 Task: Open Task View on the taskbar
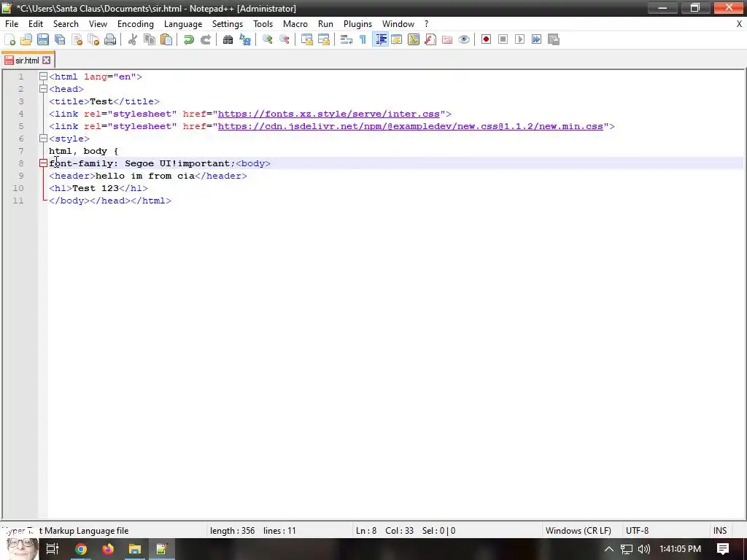pos(53,549)
